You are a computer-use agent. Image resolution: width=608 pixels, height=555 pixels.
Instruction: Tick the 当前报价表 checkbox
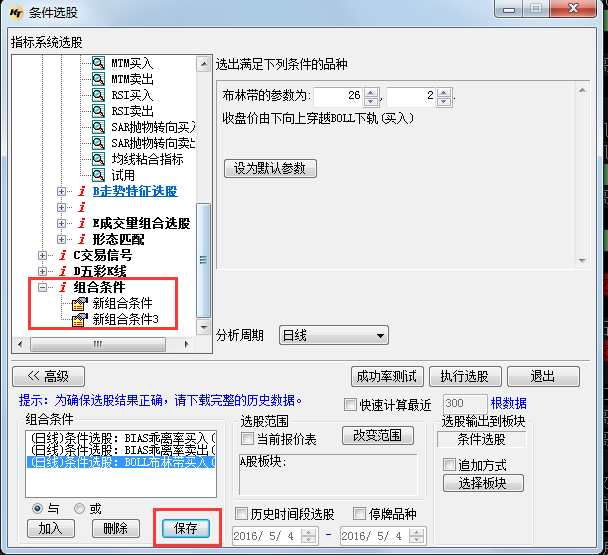click(x=247, y=438)
